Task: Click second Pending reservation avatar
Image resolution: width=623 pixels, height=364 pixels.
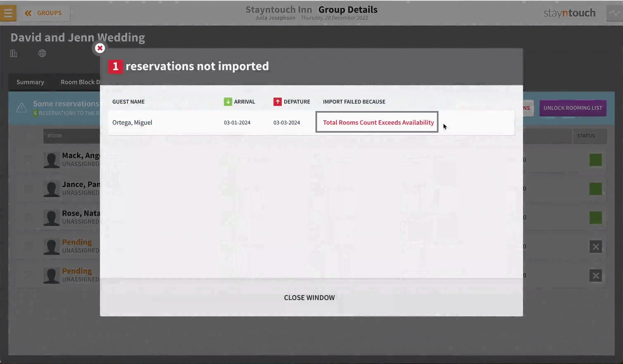Action: 51,276
